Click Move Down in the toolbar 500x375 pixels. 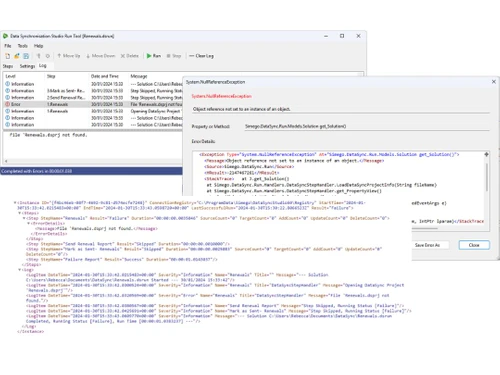101,56
